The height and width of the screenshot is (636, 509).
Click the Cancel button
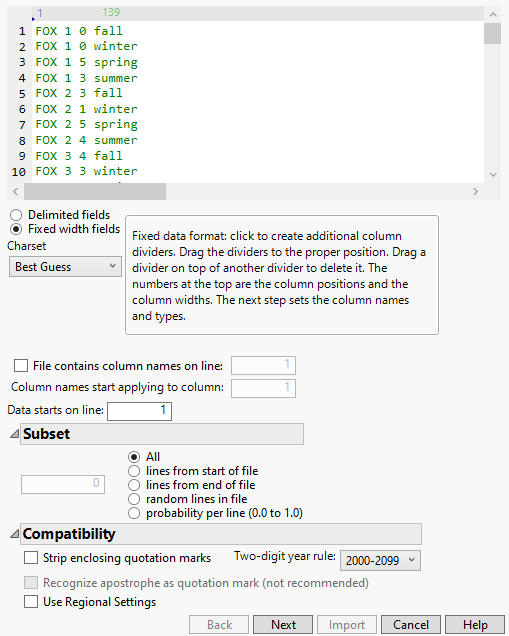tap(411, 625)
